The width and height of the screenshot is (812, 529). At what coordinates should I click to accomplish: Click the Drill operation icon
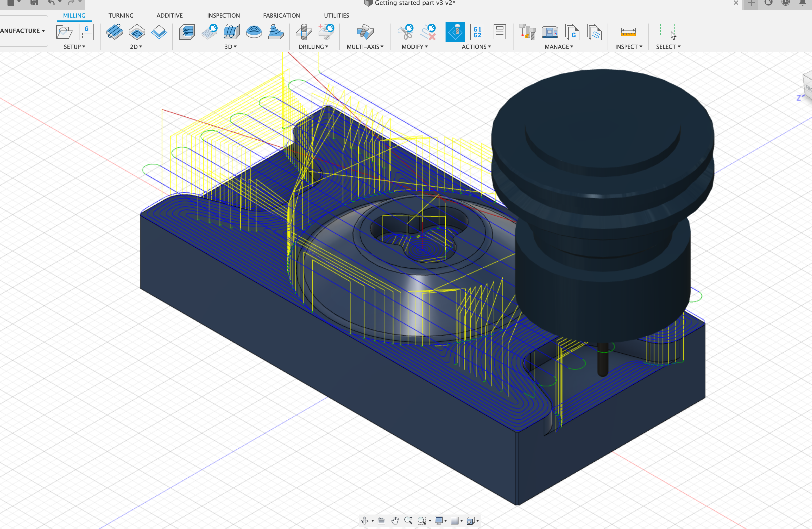click(304, 32)
